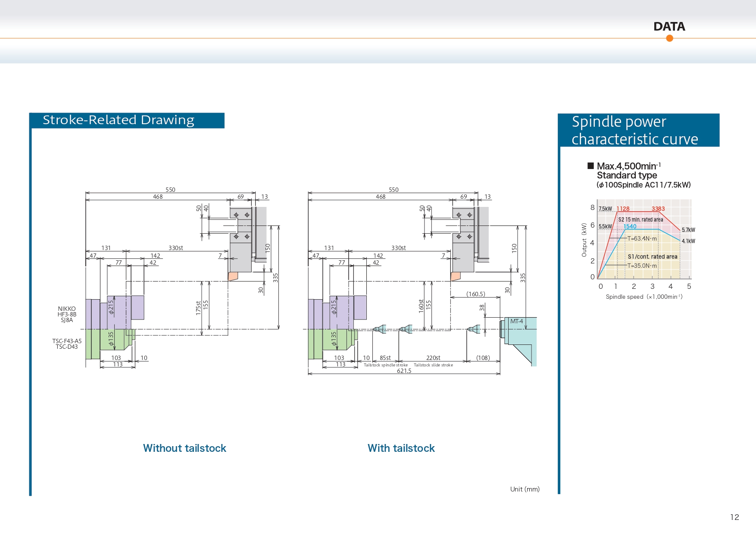Click the 621.5 overall length dimension
The image size is (756, 535).
(x=404, y=371)
